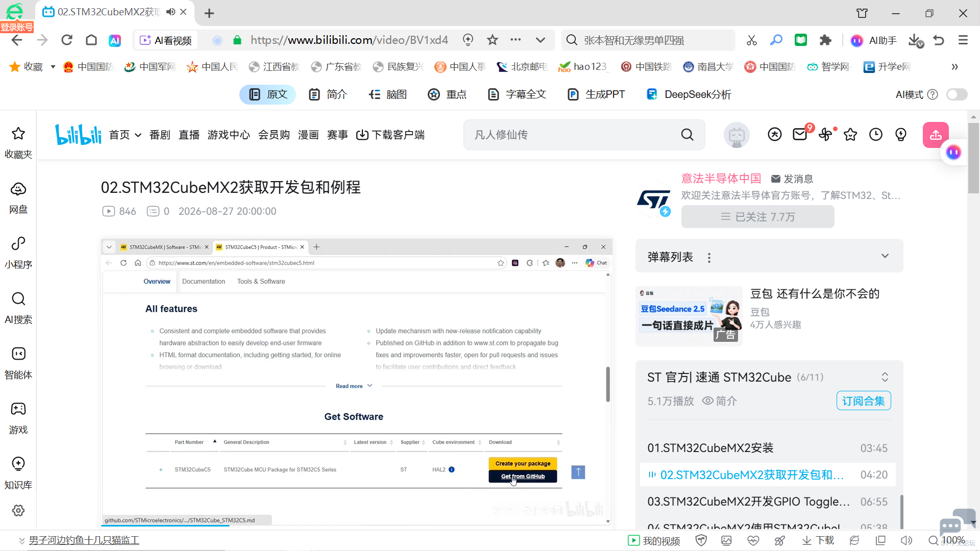
Task: Click playlist scrollbar thumb
Action: 902,512
